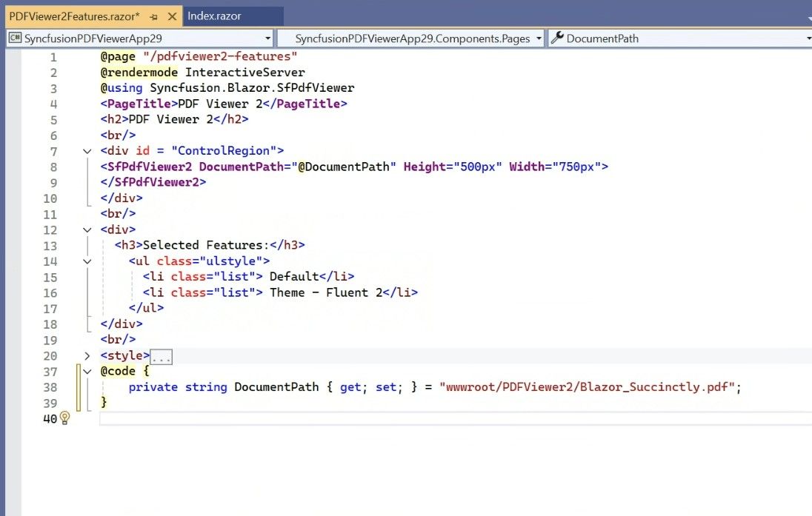
Task: Pin the PDFViewer2Features.razor tab
Action: (x=156, y=16)
